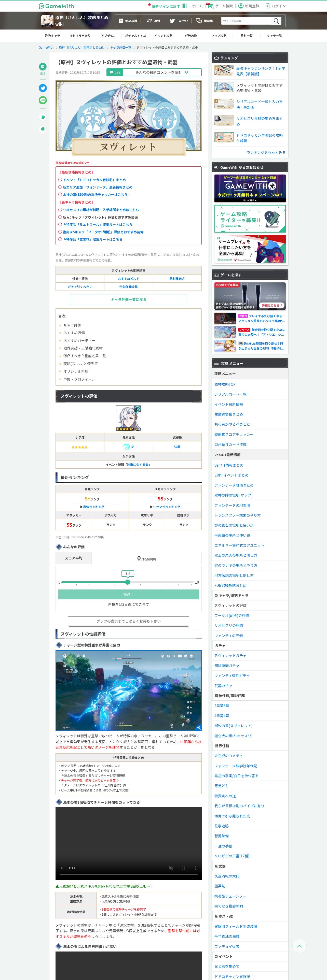327x980 pixels.
Task: Jump to 天賦(スキル)と優先度 in contents
Action: click(x=81, y=364)
